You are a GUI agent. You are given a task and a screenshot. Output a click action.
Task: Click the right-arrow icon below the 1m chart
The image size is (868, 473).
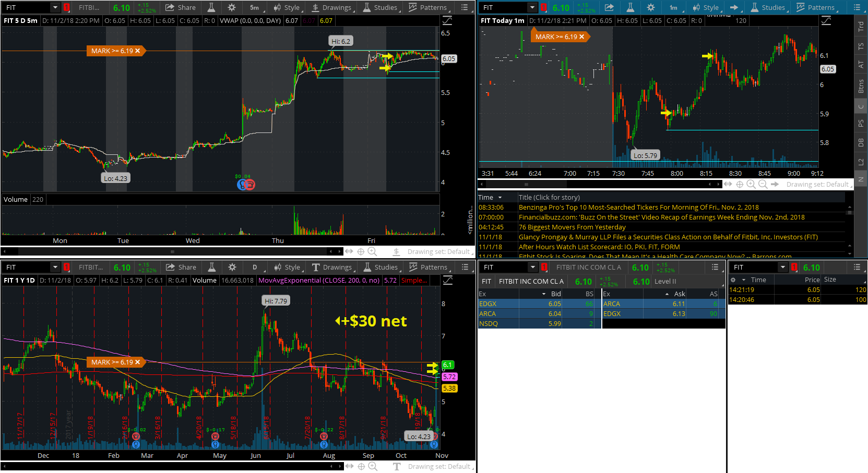click(775, 184)
